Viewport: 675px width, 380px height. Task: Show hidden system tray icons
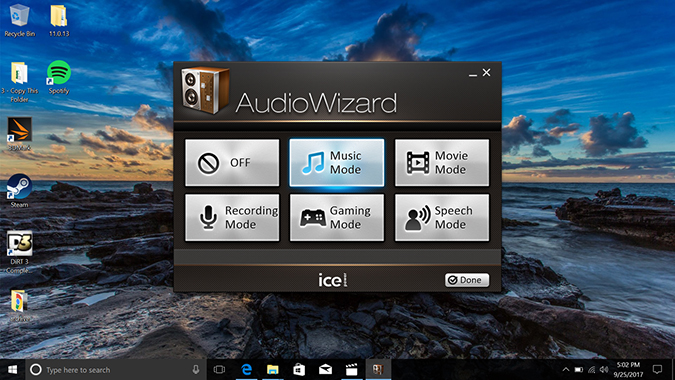pyautogui.click(x=566, y=370)
